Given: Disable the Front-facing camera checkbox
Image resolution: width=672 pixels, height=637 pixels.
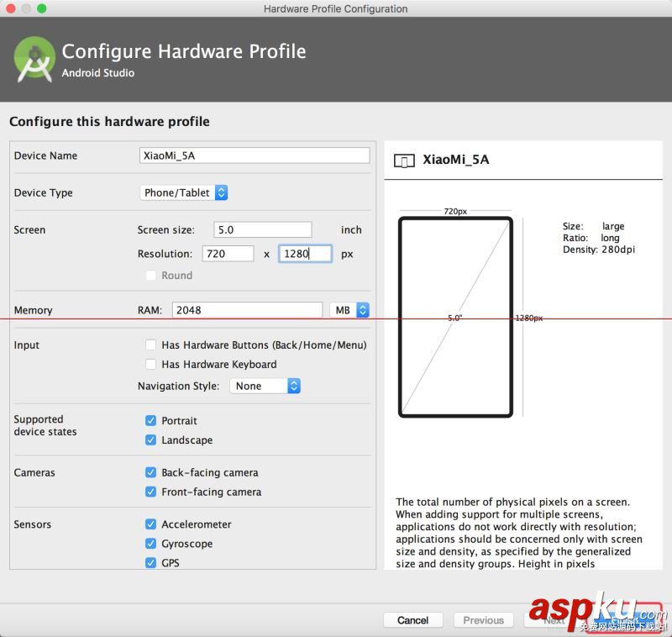Looking at the screenshot, I should pos(151,492).
